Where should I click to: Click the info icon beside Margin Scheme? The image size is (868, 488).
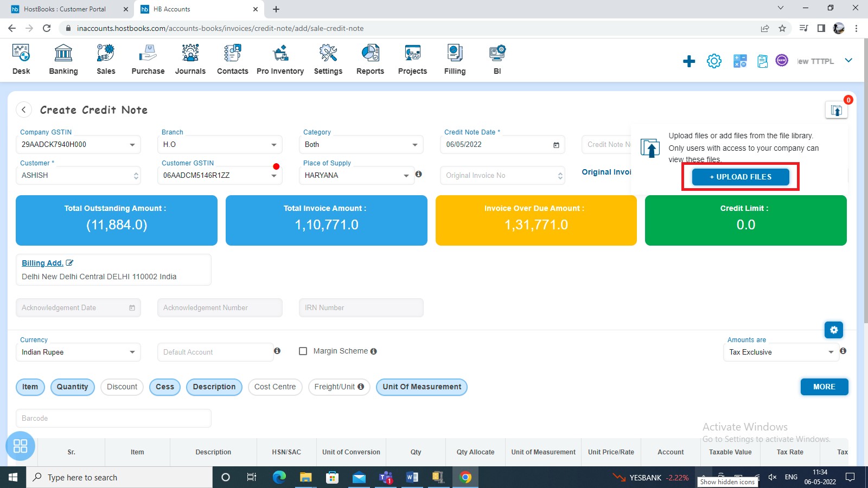coord(374,351)
